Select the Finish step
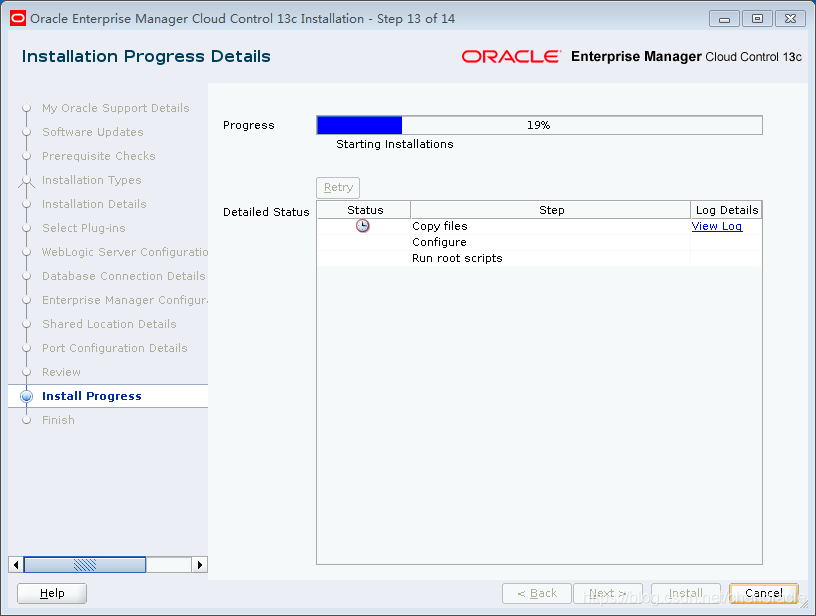This screenshot has width=816, height=616. [x=58, y=420]
